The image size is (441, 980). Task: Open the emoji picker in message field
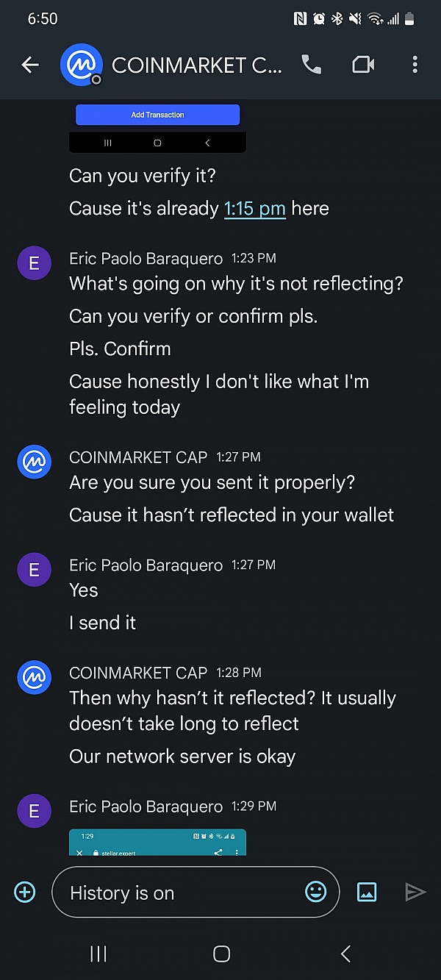[315, 891]
